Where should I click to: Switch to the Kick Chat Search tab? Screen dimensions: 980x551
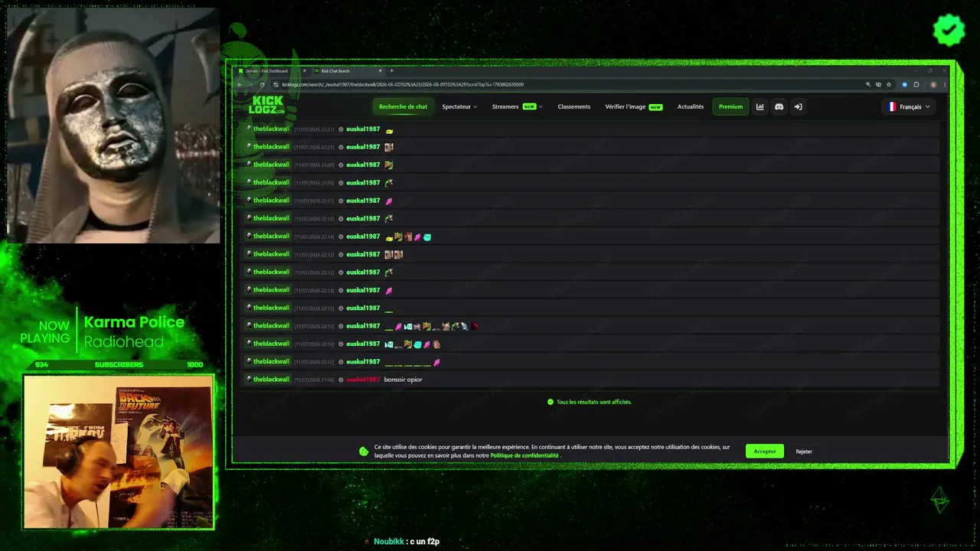[x=347, y=71]
